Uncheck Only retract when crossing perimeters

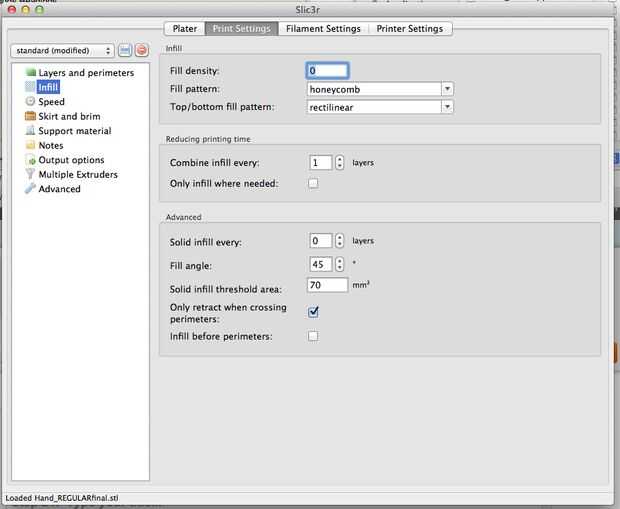(x=313, y=312)
